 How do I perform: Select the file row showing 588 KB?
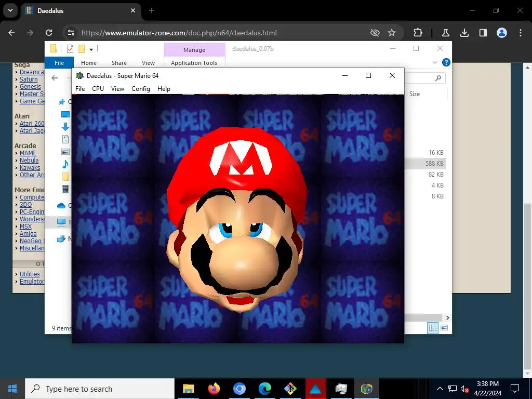tap(425, 164)
